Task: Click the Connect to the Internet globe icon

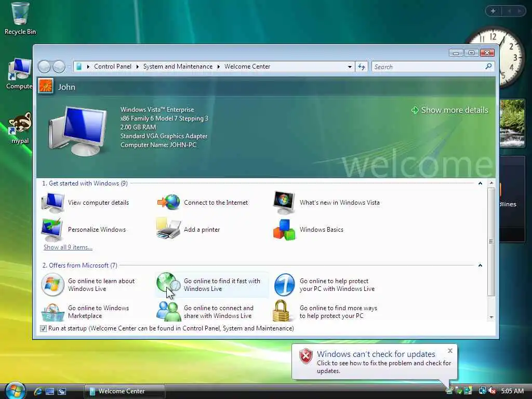Action: (x=169, y=202)
